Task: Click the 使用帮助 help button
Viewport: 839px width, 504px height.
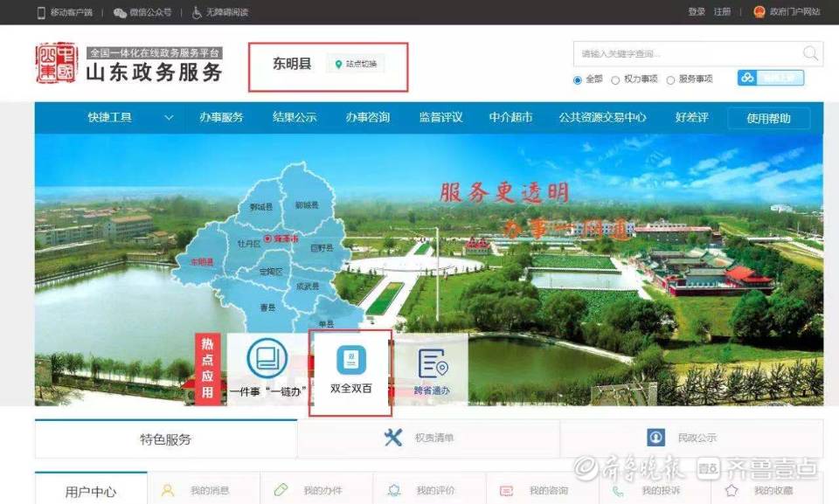Action: [768, 117]
